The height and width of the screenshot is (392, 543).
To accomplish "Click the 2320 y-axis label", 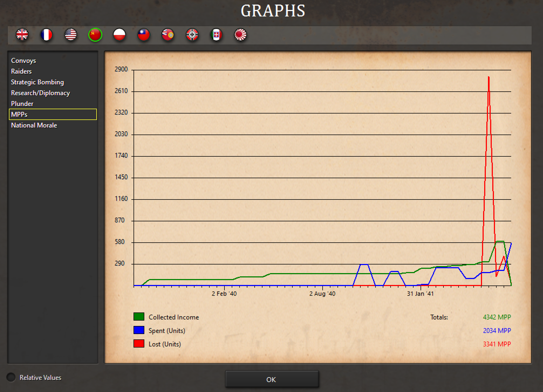I will pyautogui.click(x=121, y=112).
